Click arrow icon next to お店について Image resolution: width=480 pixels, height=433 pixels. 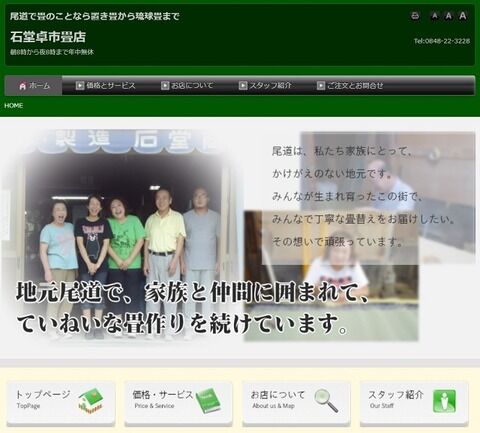[x=165, y=86]
